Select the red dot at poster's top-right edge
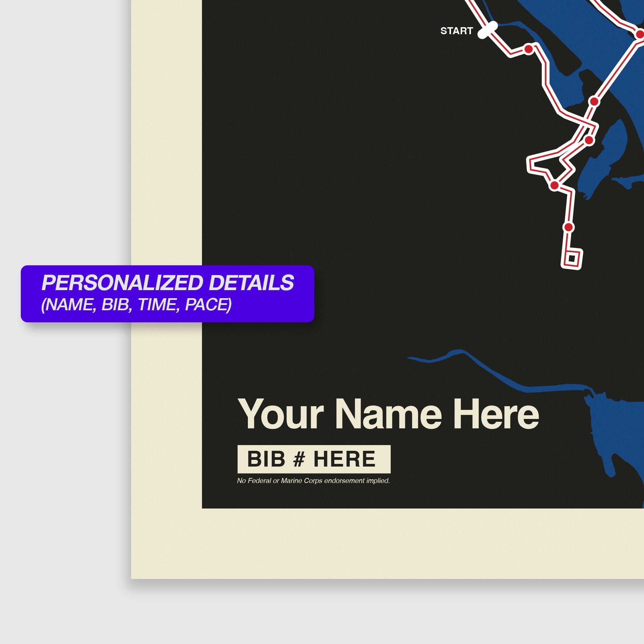Image resolution: width=644 pixels, height=644 pixels. [x=640, y=34]
